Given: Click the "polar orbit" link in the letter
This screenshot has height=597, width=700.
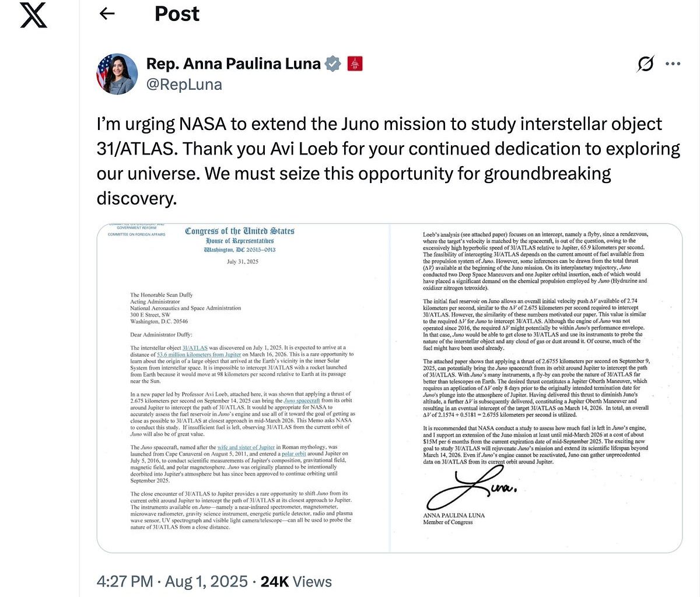Looking at the screenshot, I should pos(293,454).
